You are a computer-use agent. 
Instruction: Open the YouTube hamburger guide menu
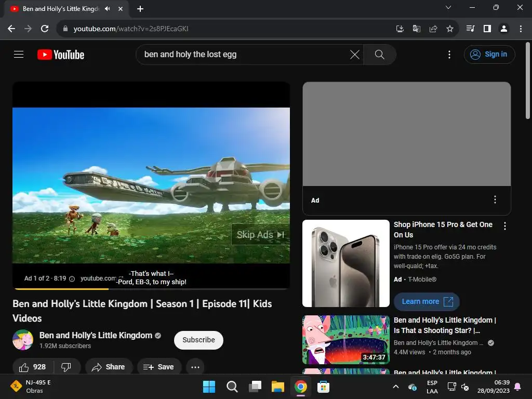[x=19, y=54]
